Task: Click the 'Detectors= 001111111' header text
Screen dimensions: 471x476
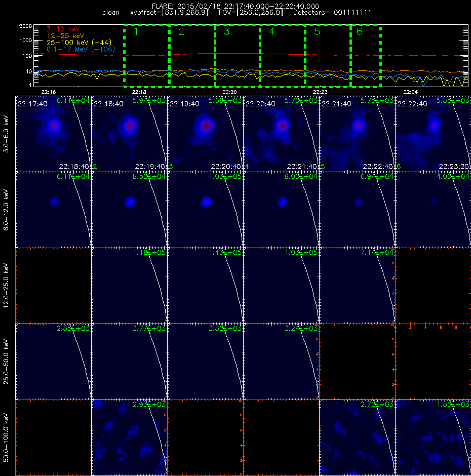Action: tap(332, 13)
